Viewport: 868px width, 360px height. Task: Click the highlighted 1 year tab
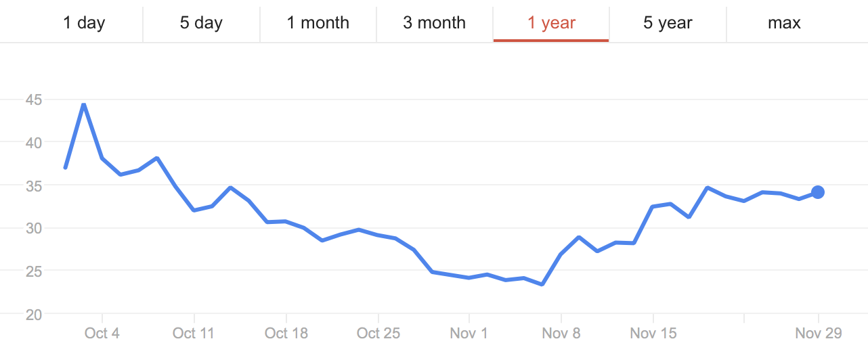click(551, 23)
